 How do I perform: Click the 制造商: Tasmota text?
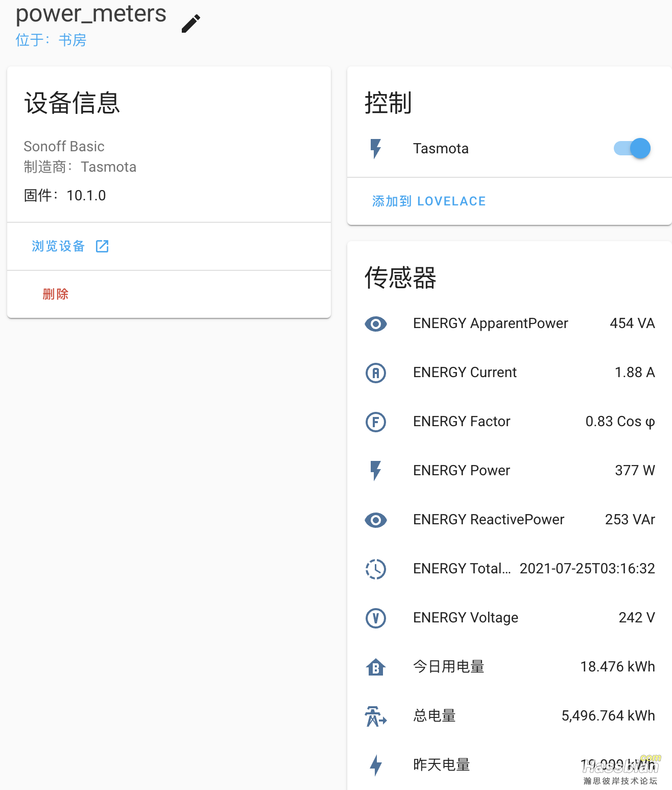coord(80,167)
